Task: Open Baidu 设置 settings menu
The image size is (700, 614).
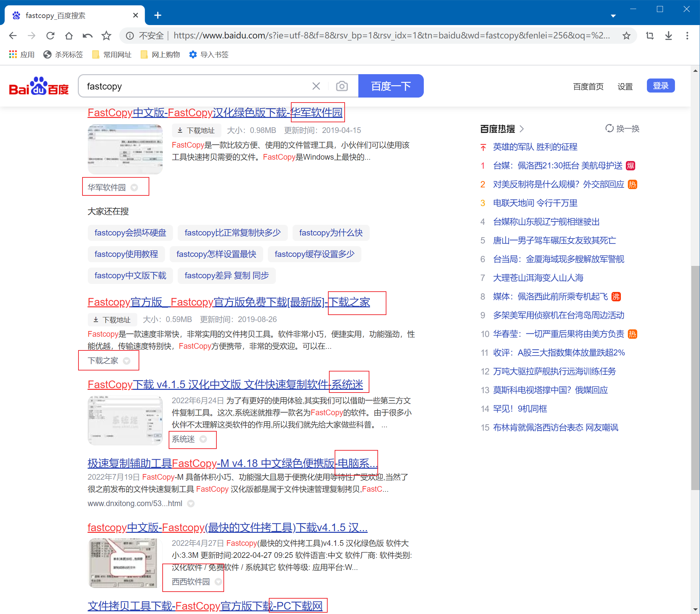Action: [x=625, y=86]
